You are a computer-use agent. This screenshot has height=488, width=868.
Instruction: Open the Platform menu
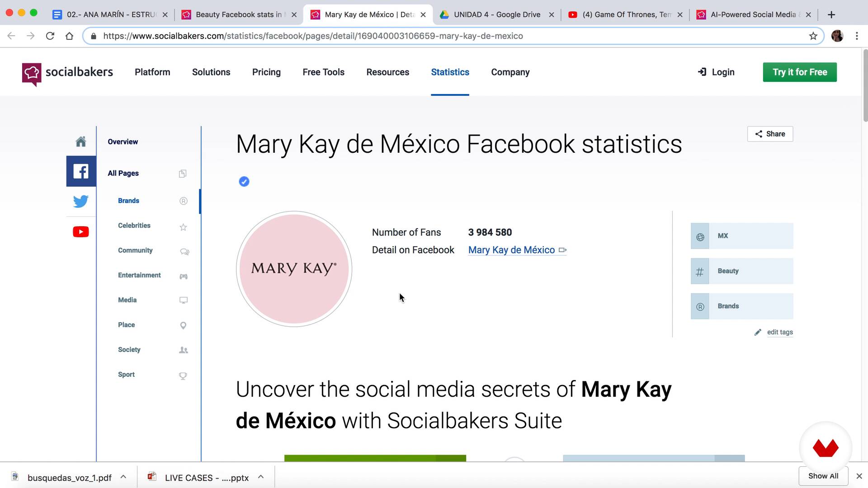click(152, 72)
